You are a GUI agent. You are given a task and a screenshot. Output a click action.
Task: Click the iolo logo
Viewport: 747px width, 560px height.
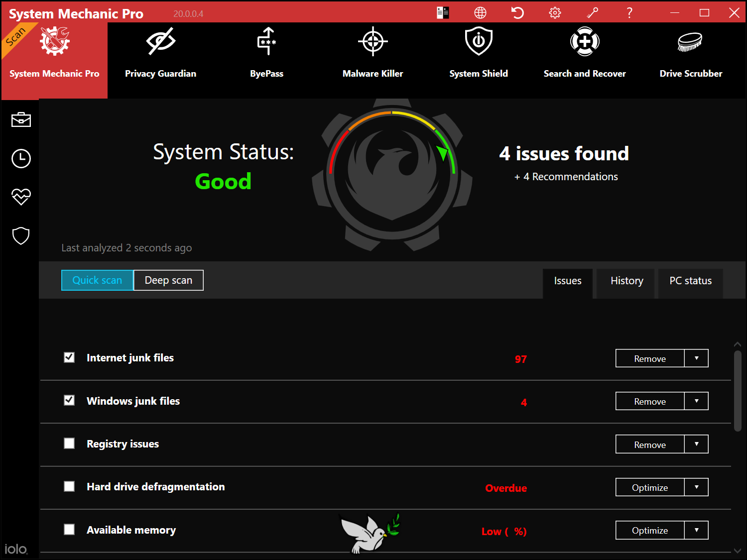click(x=16, y=549)
